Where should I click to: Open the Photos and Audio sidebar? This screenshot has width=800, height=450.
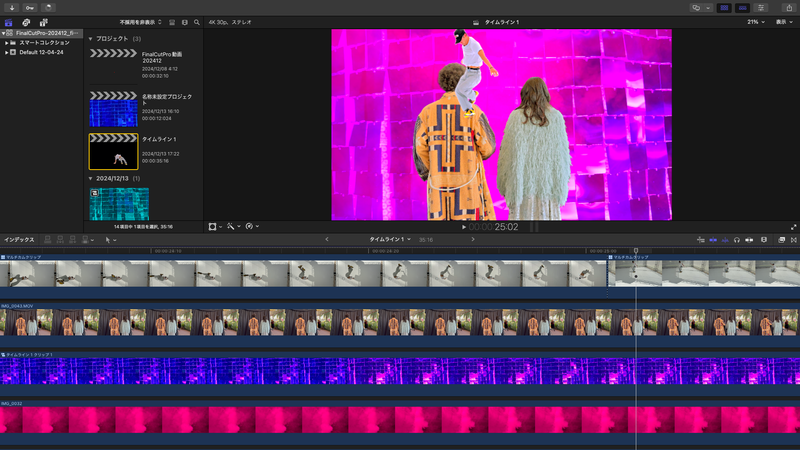[x=26, y=22]
